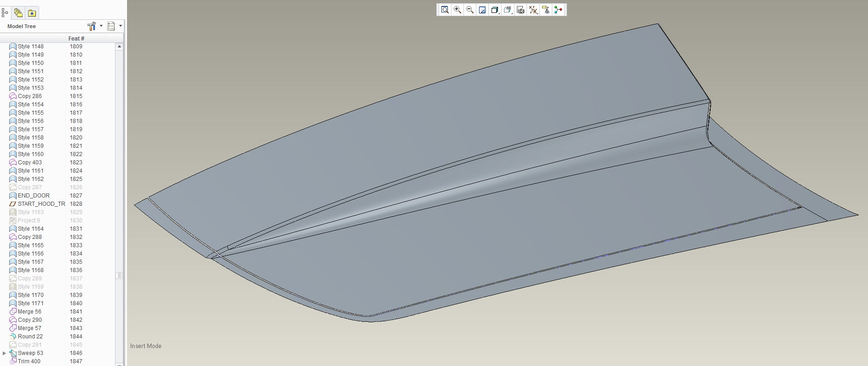
Task: Select Style 1162 feature row
Action: [31, 179]
